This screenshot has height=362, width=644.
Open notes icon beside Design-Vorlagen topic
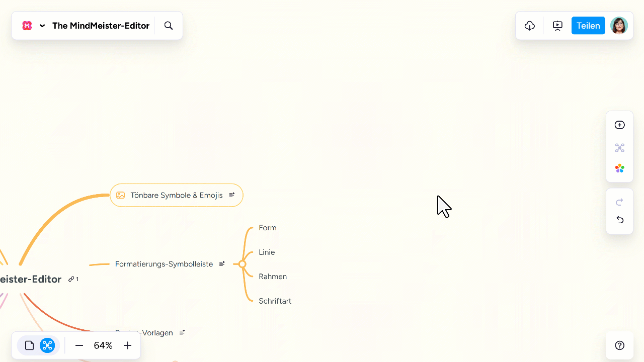[x=182, y=332]
